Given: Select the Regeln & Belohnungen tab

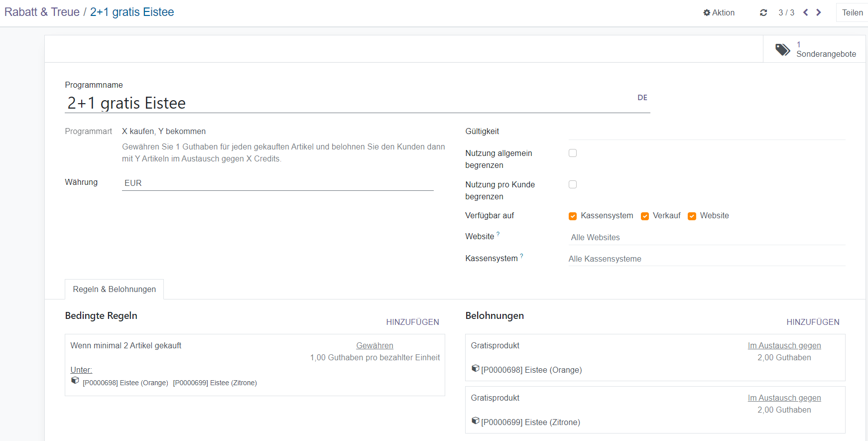Looking at the screenshot, I should tap(114, 289).
